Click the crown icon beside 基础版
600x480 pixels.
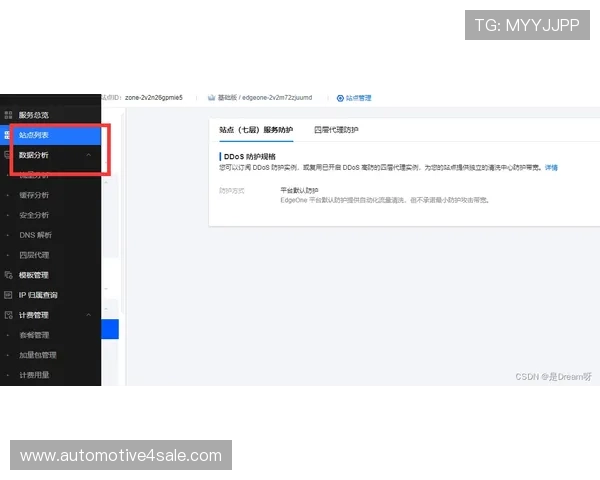[212, 98]
